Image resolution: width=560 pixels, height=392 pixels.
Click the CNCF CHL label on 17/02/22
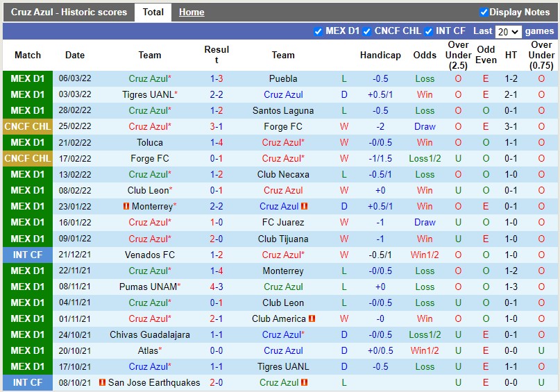tap(28, 158)
